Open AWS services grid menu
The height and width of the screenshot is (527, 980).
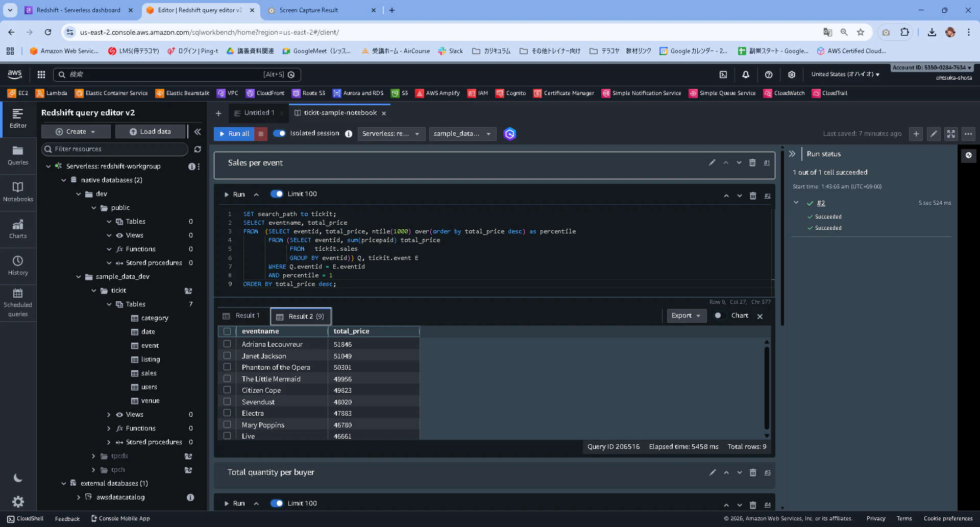coord(41,75)
